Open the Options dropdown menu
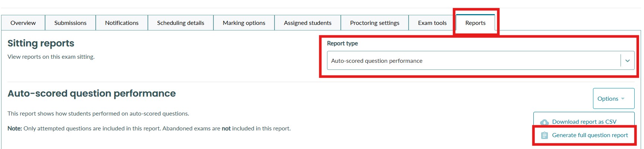The image size is (644, 149). point(613,98)
